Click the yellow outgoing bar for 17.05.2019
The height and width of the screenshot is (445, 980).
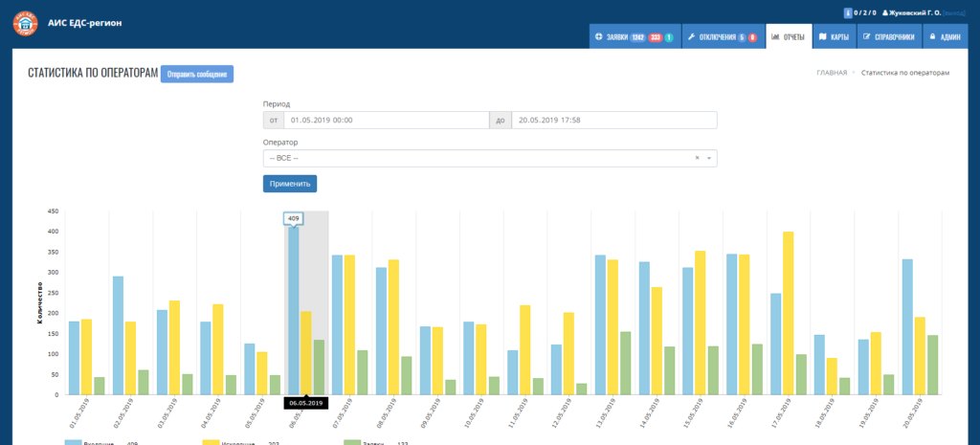point(789,313)
